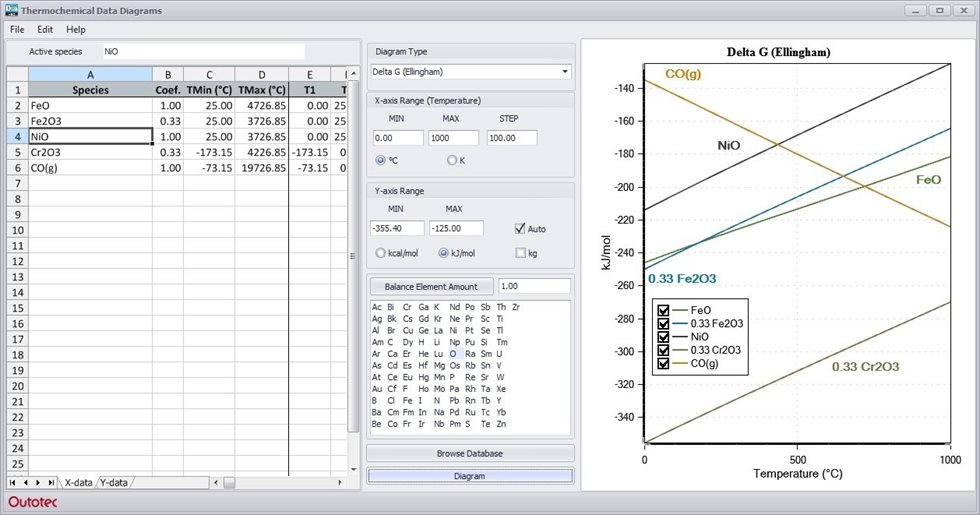Screen dimensions: 980x515
Task: Click the X-axis MIN temperature field
Action: click(398, 138)
